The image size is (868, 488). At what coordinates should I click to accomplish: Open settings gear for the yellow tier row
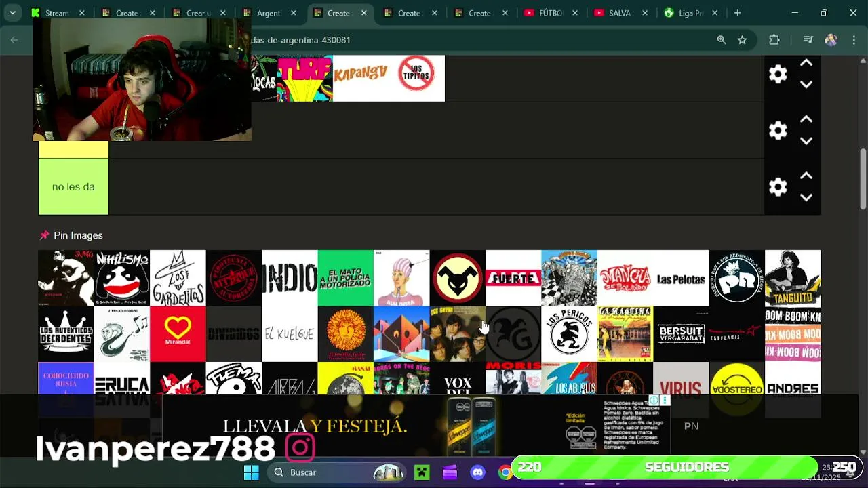click(778, 130)
